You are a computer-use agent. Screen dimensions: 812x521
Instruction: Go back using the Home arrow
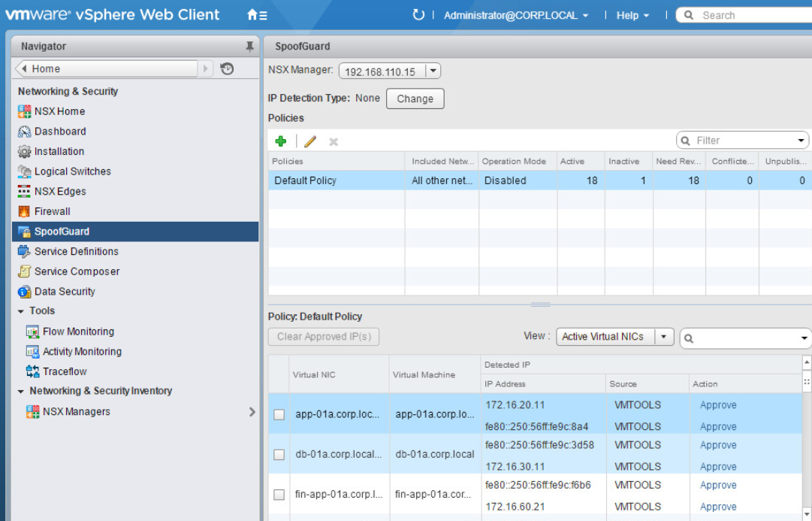[24, 68]
